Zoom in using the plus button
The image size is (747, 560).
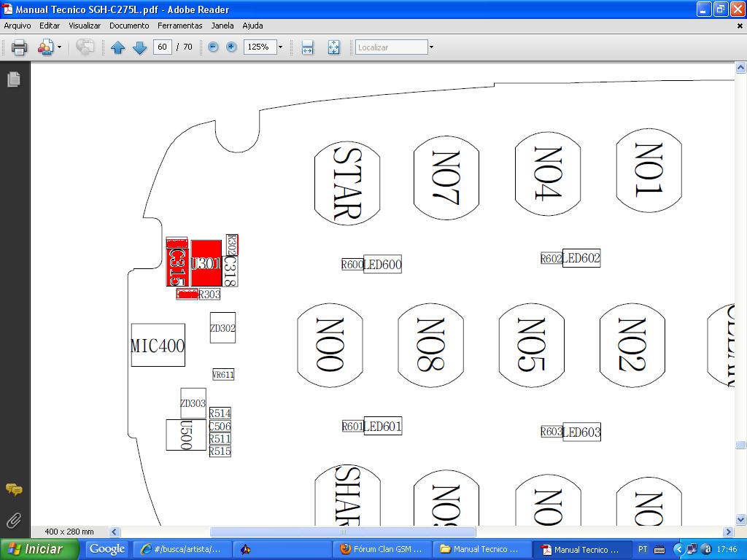pyautogui.click(x=231, y=47)
